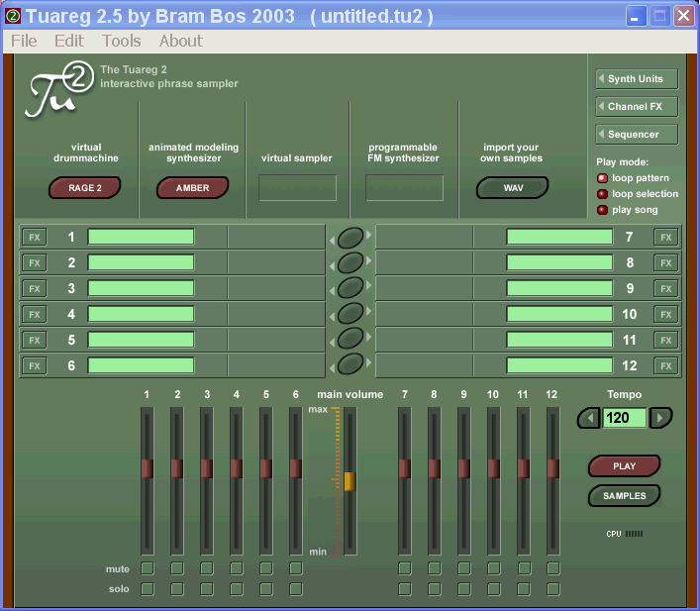Click the oval pan knob between channels 5 and 11

tap(350, 338)
